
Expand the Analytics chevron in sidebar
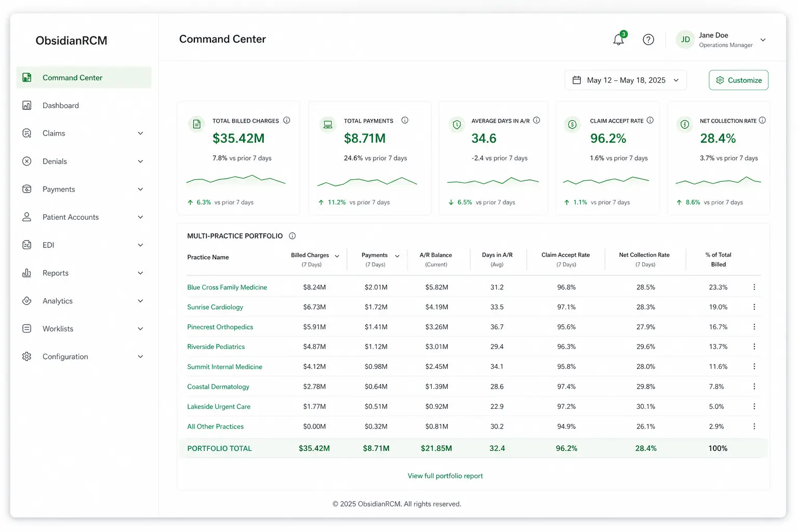pyautogui.click(x=140, y=301)
